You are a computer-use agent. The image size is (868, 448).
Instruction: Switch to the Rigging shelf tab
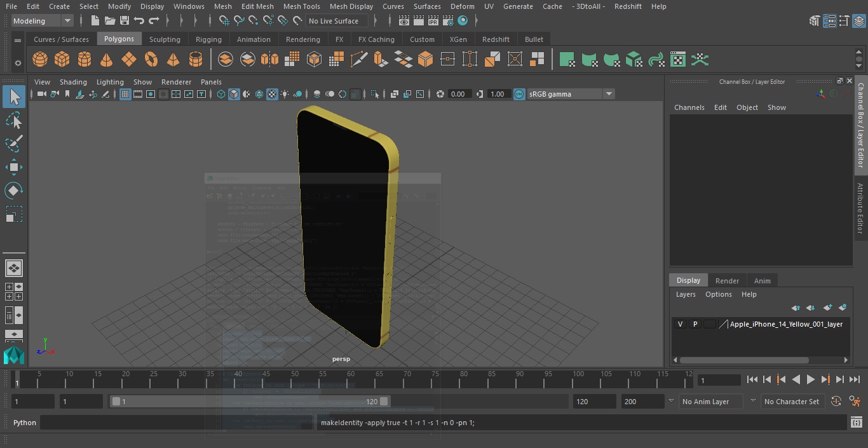[x=208, y=39]
